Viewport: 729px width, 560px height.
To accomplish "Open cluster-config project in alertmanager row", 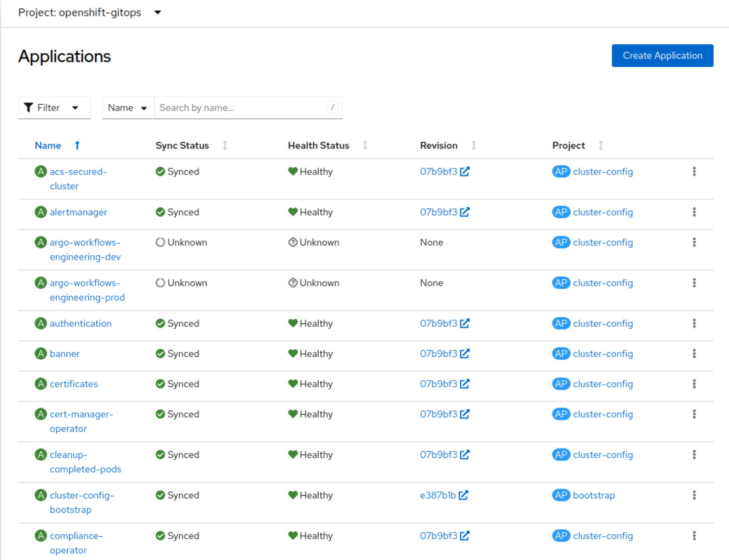I will coord(603,212).
